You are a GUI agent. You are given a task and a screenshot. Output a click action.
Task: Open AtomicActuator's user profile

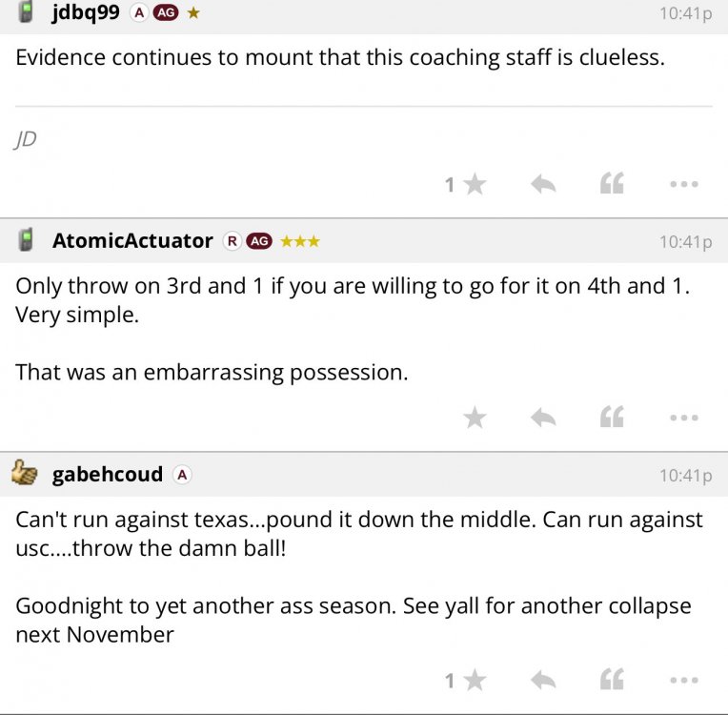[x=132, y=241]
